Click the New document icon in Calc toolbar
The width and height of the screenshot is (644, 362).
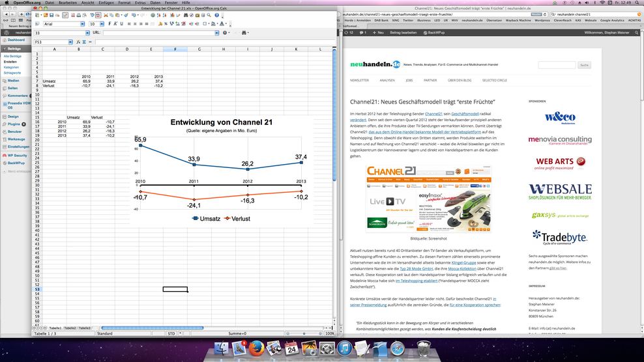click(37, 15)
